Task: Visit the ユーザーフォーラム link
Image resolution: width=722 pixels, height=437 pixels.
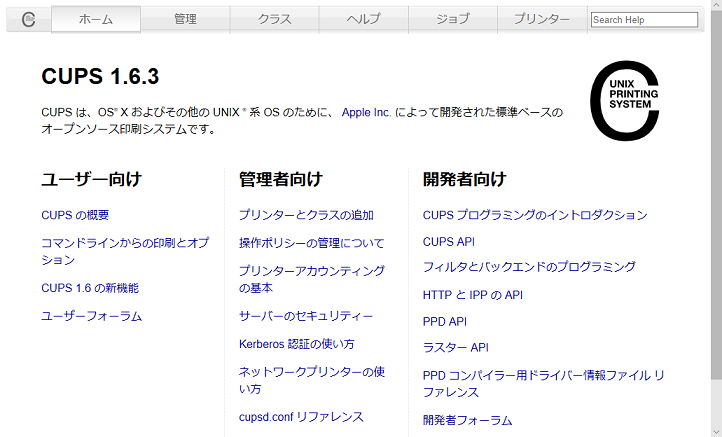Action: [x=92, y=316]
